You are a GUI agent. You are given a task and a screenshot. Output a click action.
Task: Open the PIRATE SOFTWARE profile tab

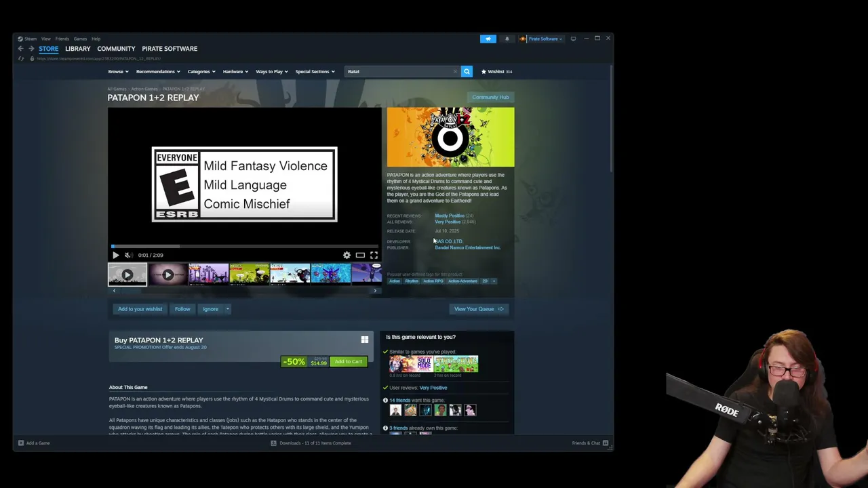tap(170, 49)
